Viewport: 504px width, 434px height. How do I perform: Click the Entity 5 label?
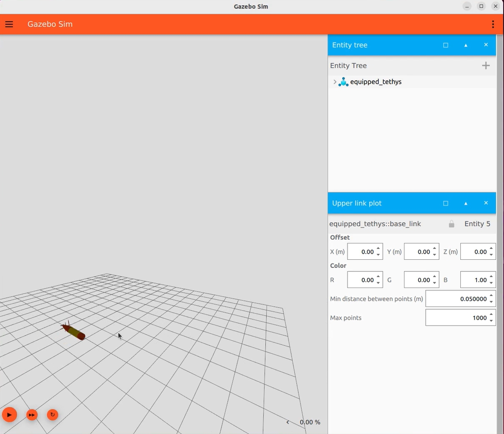pyautogui.click(x=477, y=224)
